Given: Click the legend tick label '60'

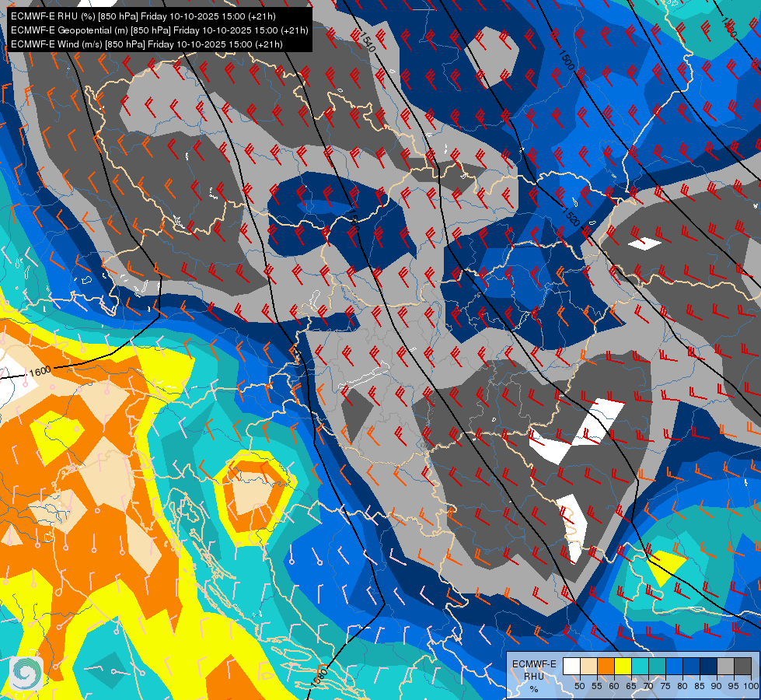Looking at the screenshot, I should coord(614,686).
